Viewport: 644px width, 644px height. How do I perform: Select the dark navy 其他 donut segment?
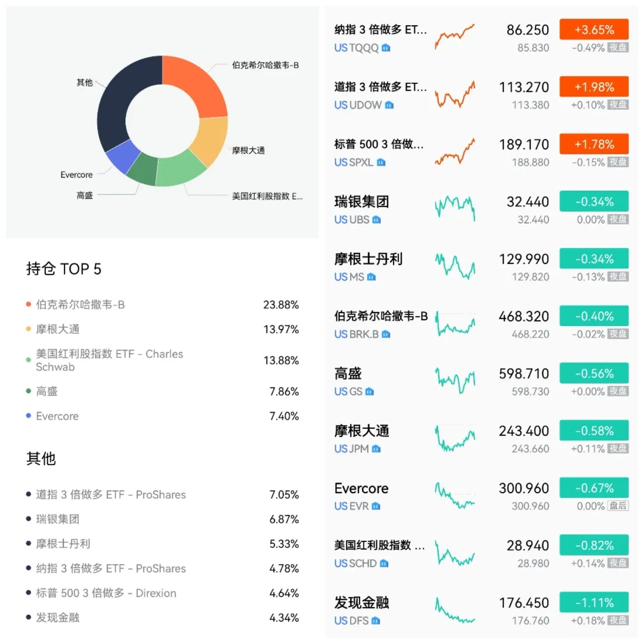119,98
